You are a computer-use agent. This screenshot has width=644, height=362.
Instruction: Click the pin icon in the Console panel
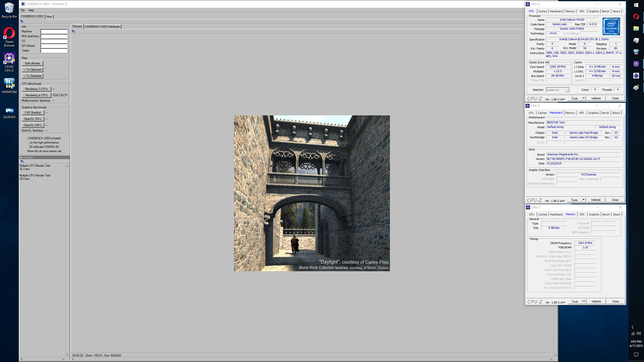(x=22, y=161)
